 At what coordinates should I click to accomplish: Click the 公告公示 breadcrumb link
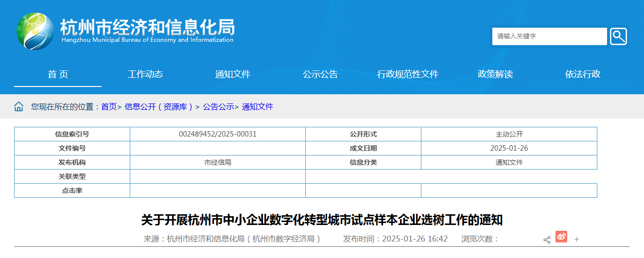pos(218,107)
